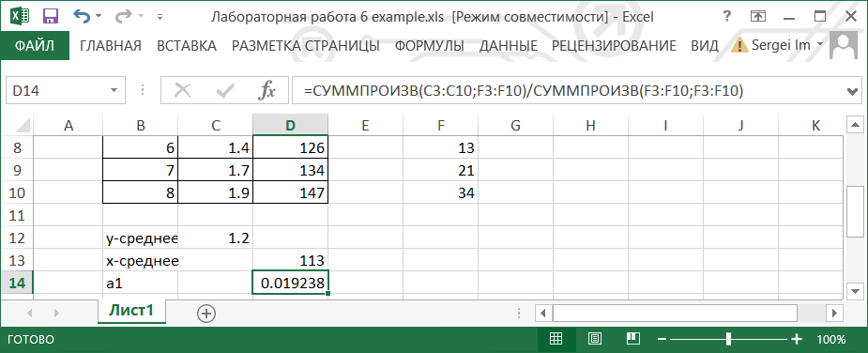This screenshot has width=868, height=353.
Task: Switch to Page Break Preview icon
Action: click(x=633, y=339)
